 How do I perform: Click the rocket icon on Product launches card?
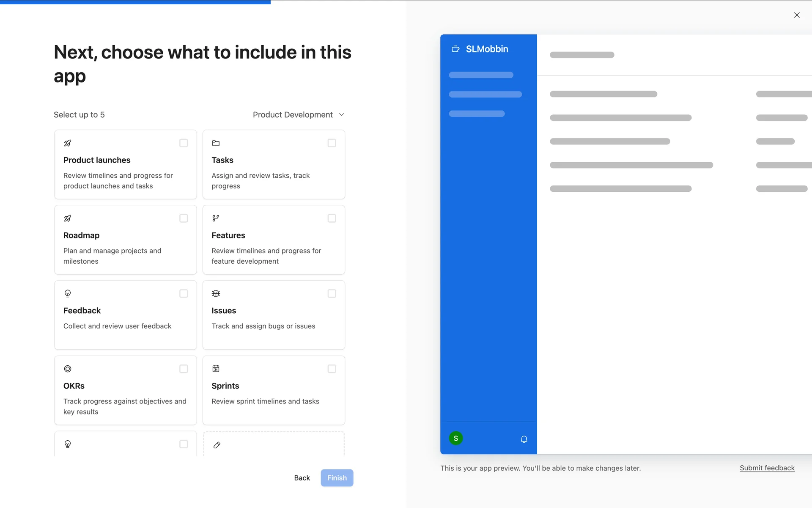click(x=68, y=143)
